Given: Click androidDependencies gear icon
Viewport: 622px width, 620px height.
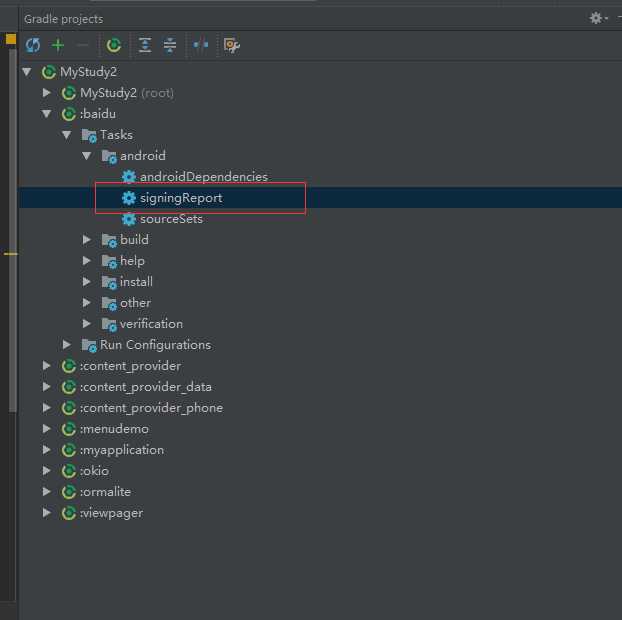Looking at the screenshot, I should tap(129, 177).
